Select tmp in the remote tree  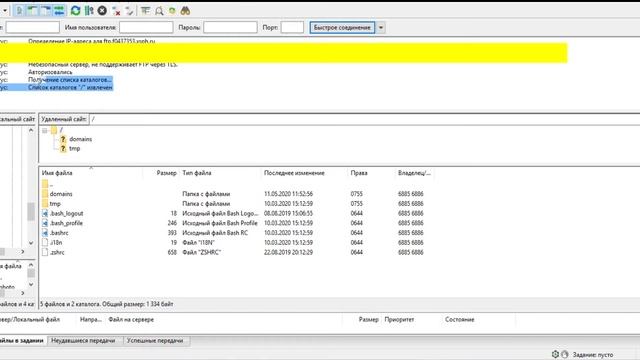point(74,149)
